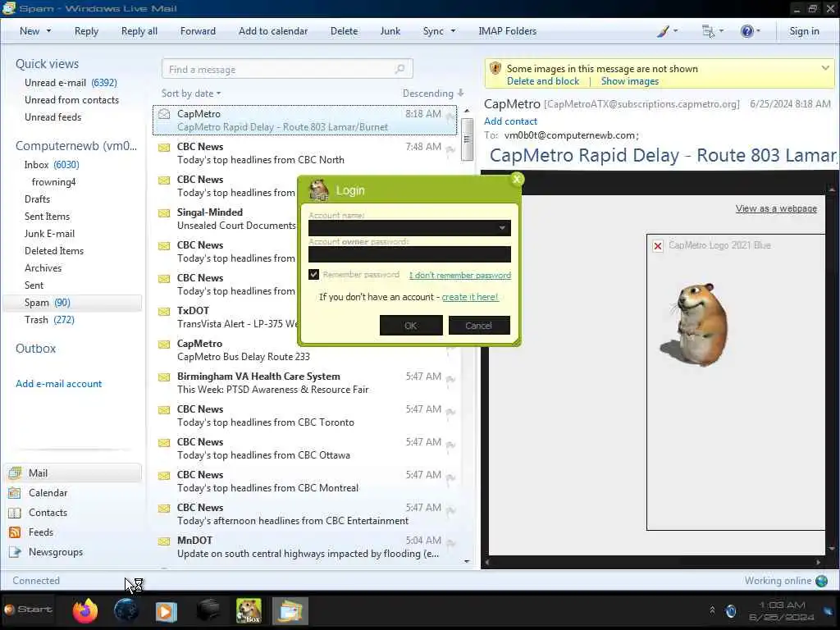Viewport: 840px width, 630px height.
Task: Open the View as a webpage link
Action: pyautogui.click(x=776, y=208)
